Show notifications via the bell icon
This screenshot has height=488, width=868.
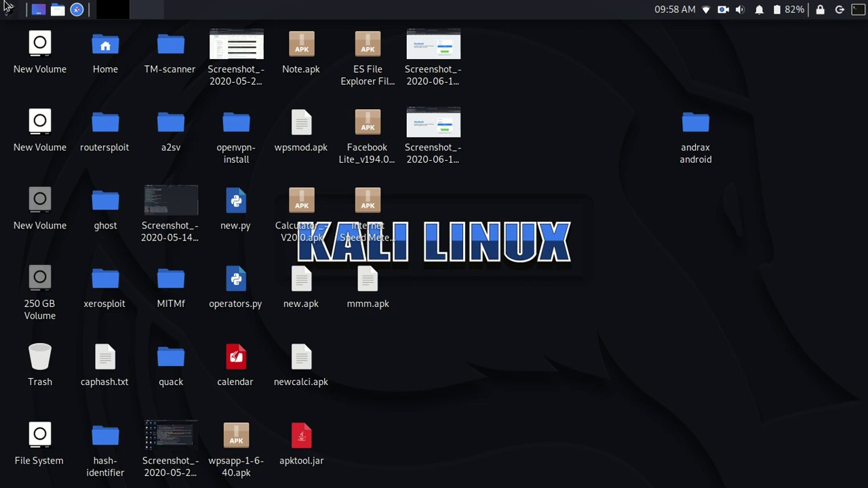759,9
